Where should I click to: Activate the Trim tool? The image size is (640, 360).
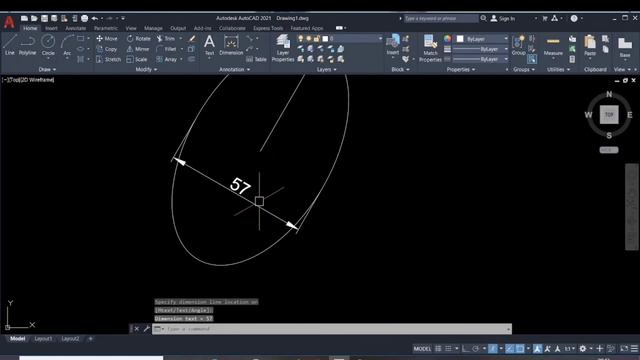click(x=166, y=38)
